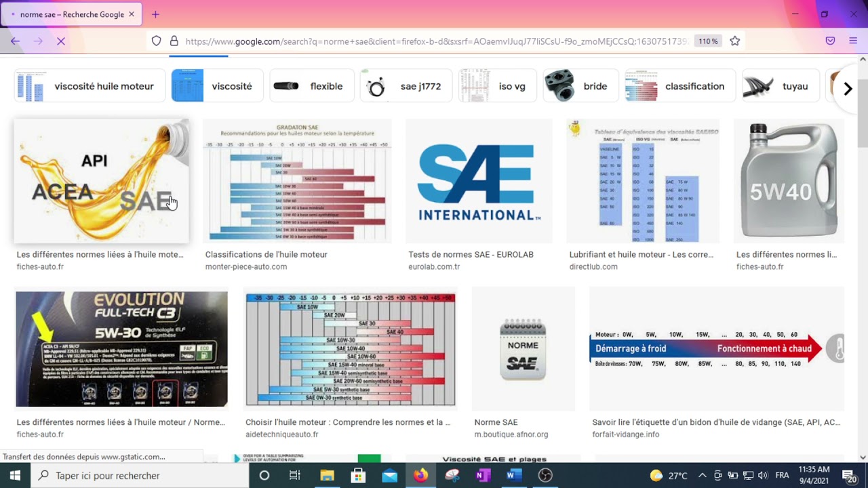Open Cortana from the taskbar
868x488 pixels.
pyautogui.click(x=264, y=475)
